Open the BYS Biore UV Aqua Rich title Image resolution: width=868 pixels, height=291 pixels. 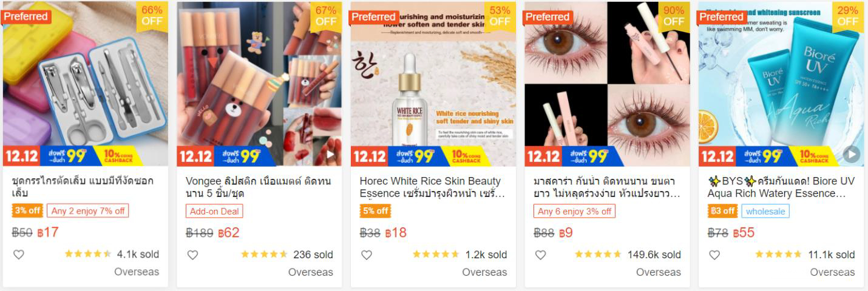781,187
